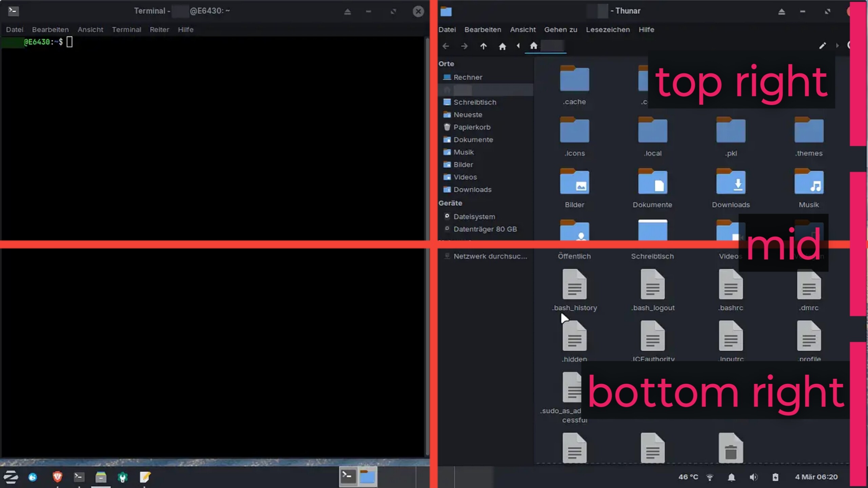
Task: Click the back arrow in Thunar
Action: click(x=446, y=46)
